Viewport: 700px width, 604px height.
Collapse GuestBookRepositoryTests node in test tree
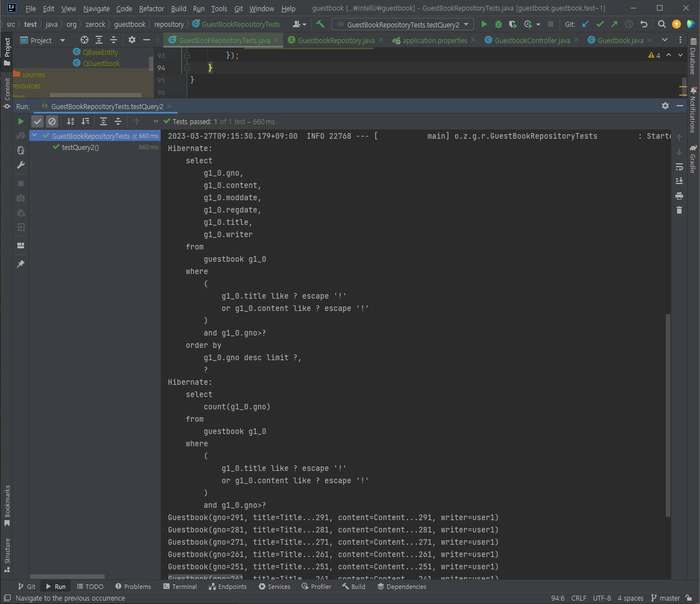coord(35,136)
